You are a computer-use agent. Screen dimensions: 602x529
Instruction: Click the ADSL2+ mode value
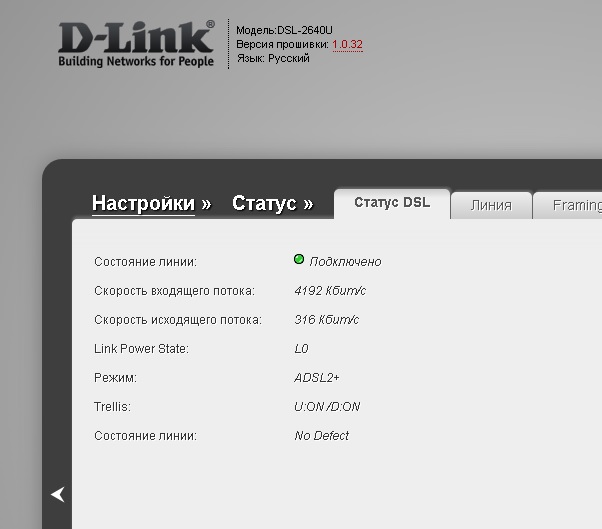[317, 378]
